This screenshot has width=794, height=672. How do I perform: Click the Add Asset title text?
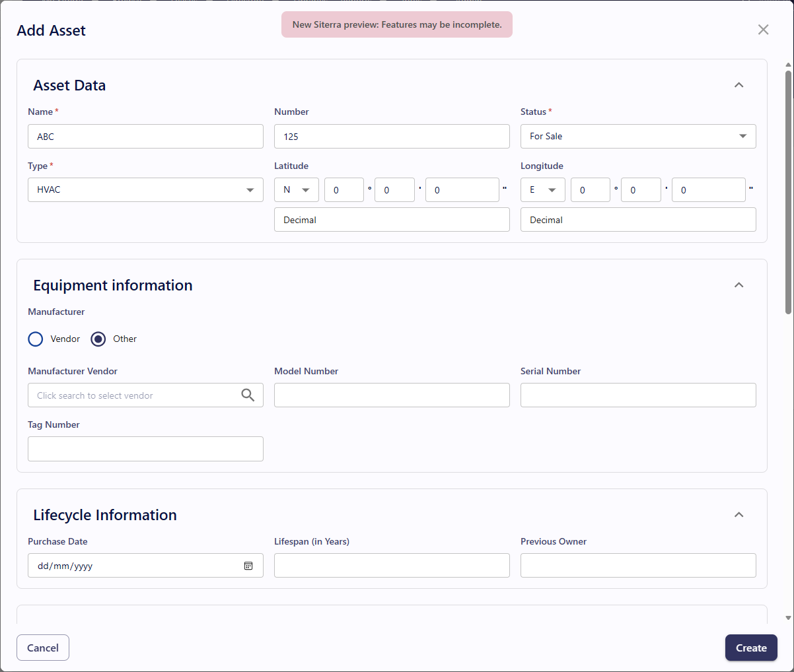[x=52, y=30]
